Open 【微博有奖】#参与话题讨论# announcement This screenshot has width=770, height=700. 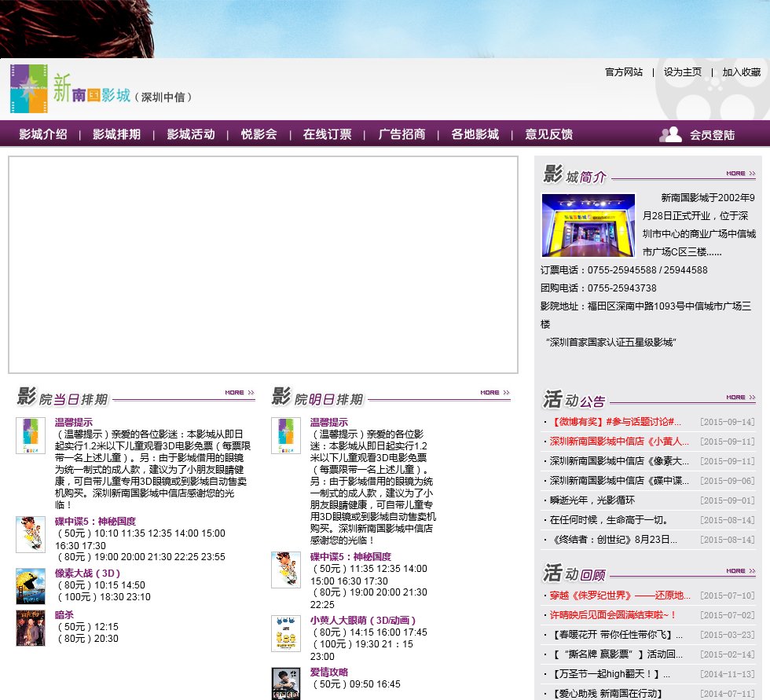tap(615, 422)
